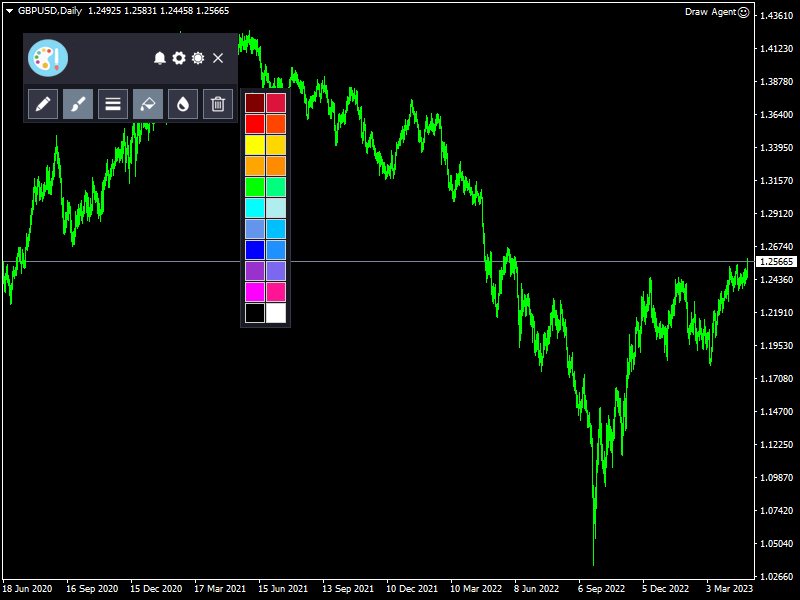The height and width of the screenshot is (600, 800).
Task: Click the trash can delete icon
Action: click(x=218, y=103)
